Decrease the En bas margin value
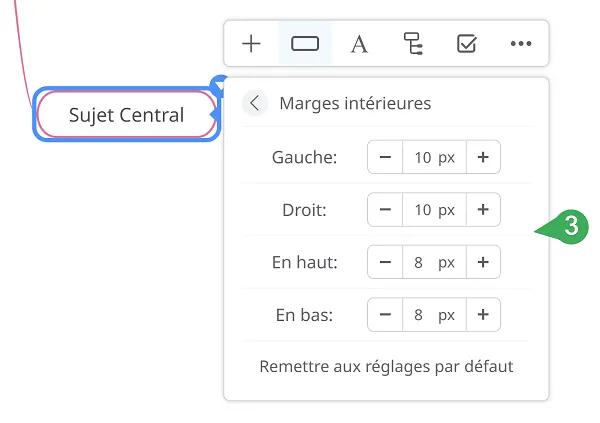This screenshot has width=600, height=423. [x=385, y=314]
